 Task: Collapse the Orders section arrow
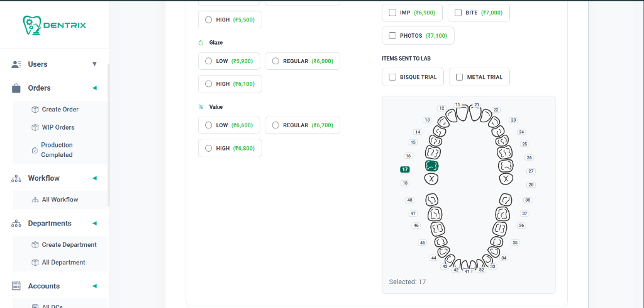[94, 88]
